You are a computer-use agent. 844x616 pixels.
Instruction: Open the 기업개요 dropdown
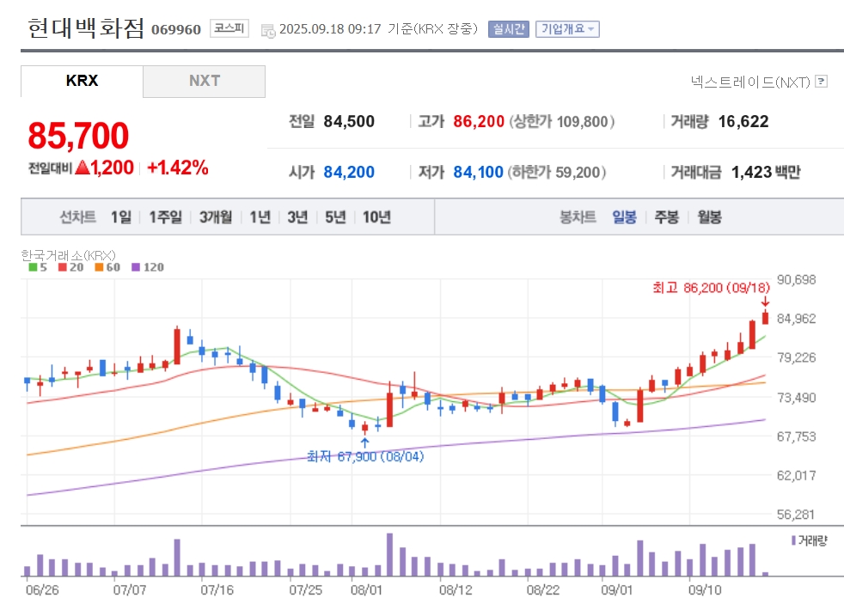[567, 29]
